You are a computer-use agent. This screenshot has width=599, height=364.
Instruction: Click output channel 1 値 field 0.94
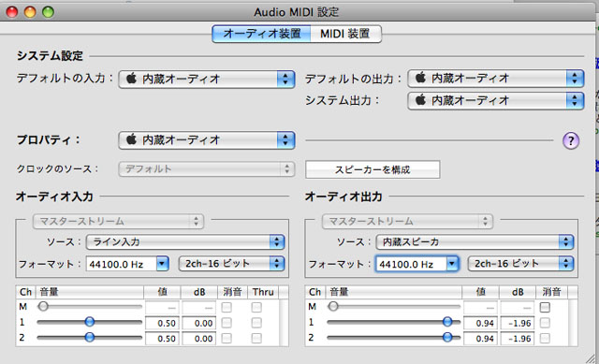[x=480, y=323]
